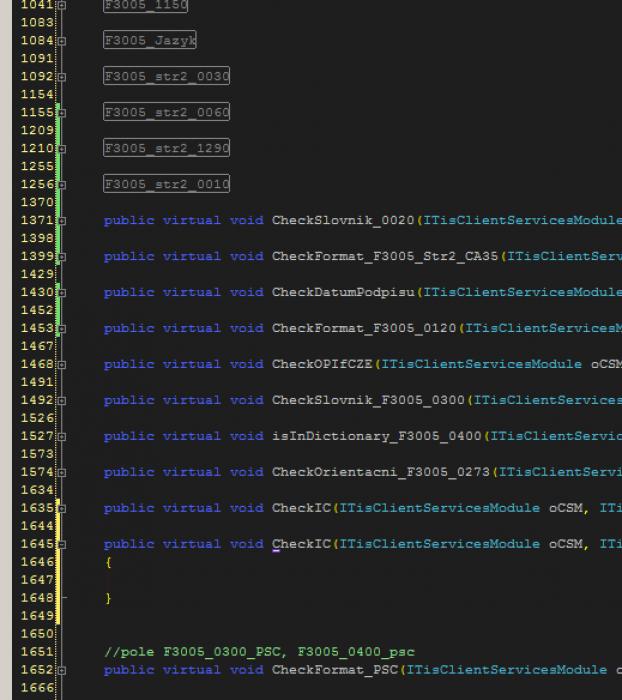
Task: Click method name CheckFormat_PSC
Action: (x=335, y=670)
